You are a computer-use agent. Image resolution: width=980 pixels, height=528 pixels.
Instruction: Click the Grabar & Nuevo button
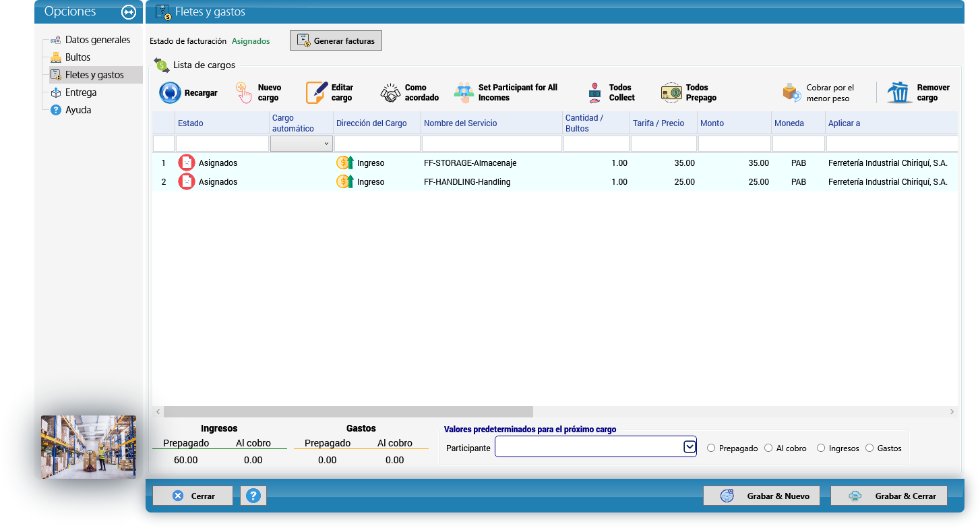(x=762, y=496)
